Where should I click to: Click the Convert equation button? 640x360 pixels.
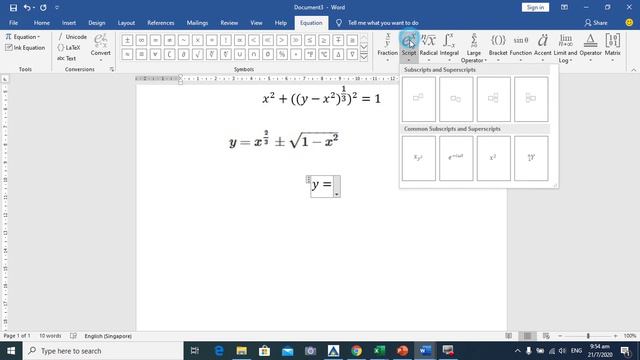[x=100, y=47]
